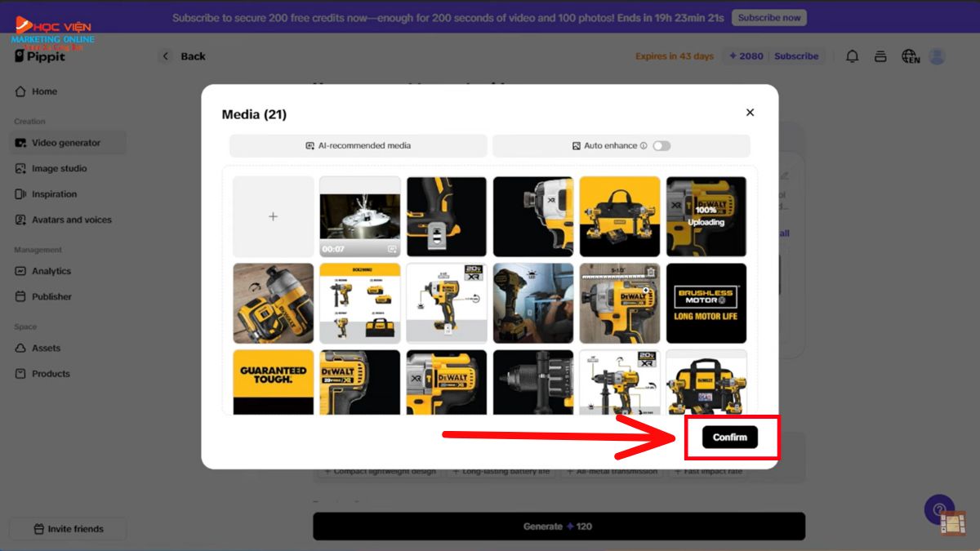The width and height of the screenshot is (980, 551).
Task: Click the Assets cloud icon
Action: pos(21,348)
